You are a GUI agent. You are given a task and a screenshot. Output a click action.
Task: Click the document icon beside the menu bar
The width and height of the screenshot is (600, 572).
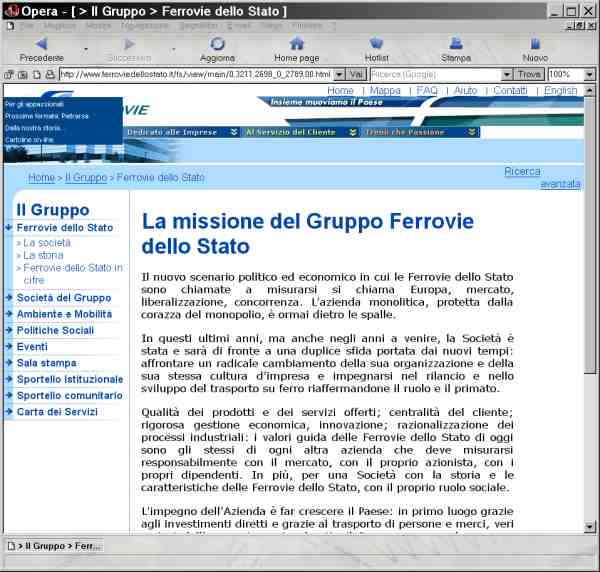click(x=10, y=26)
